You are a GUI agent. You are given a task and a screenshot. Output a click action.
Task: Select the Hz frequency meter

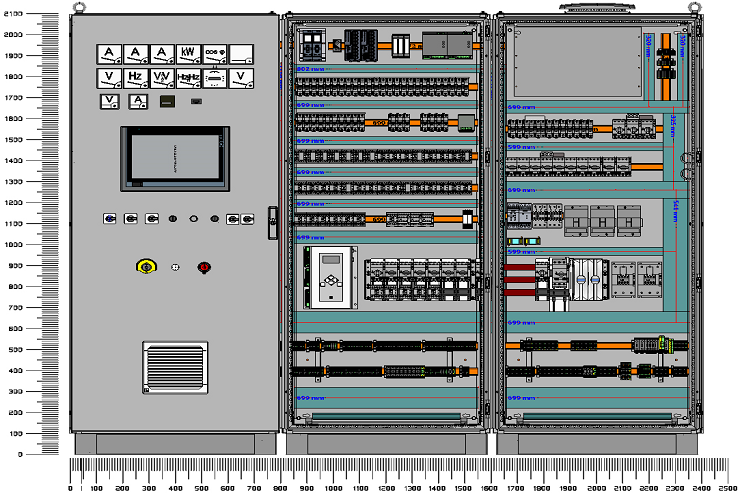(x=134, y=77)
